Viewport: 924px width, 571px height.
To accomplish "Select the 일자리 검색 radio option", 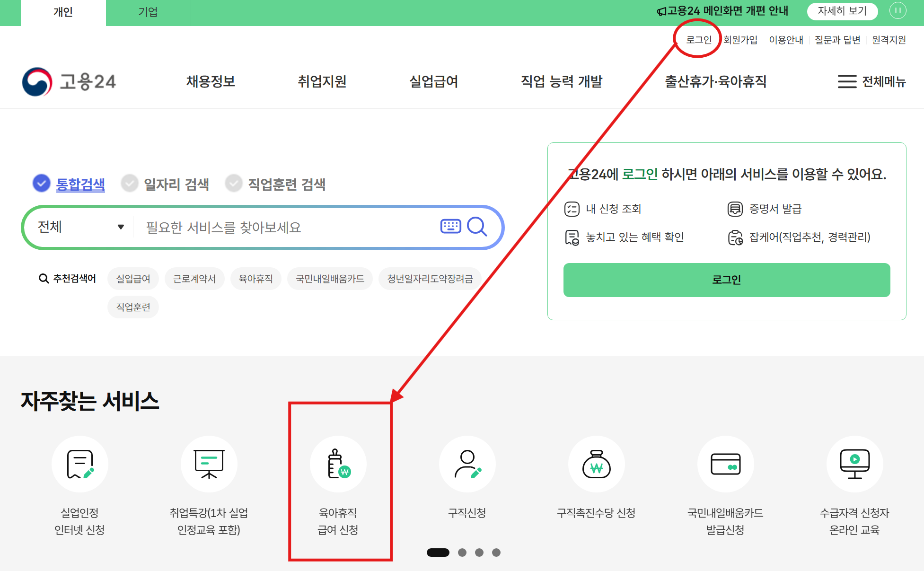I will [x=130, y=183].
